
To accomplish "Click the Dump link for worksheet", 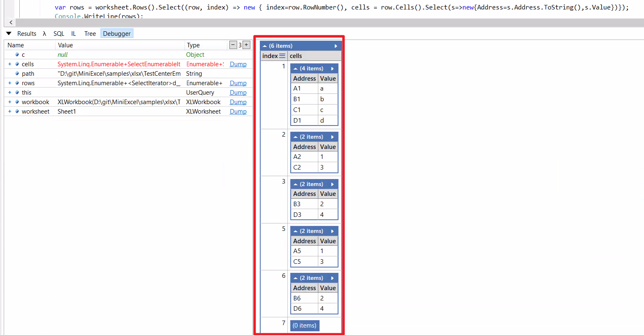I will (x=238, y=111).
